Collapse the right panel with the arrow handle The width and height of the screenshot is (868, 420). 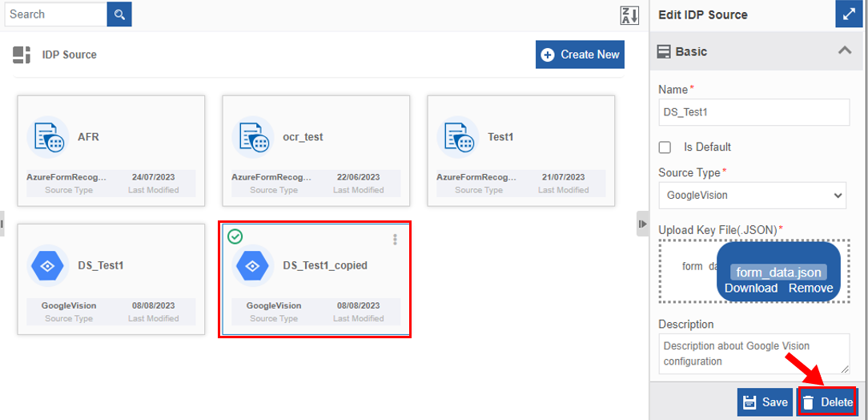(642, 224)
